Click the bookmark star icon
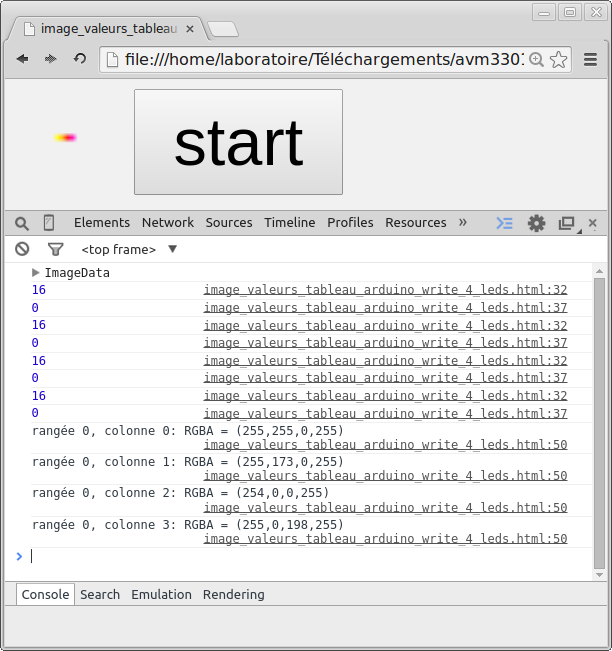Viewport: 612px width, 651px height. (558, 60)
